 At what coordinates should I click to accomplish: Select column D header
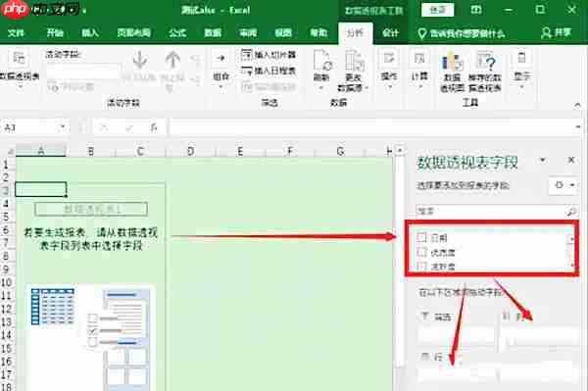[190, 152]
